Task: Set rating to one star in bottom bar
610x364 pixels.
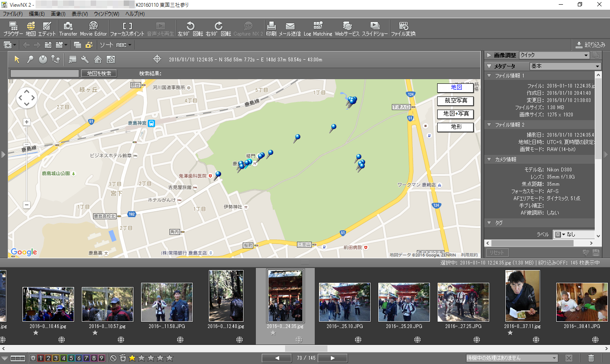Action: (132, 358)
